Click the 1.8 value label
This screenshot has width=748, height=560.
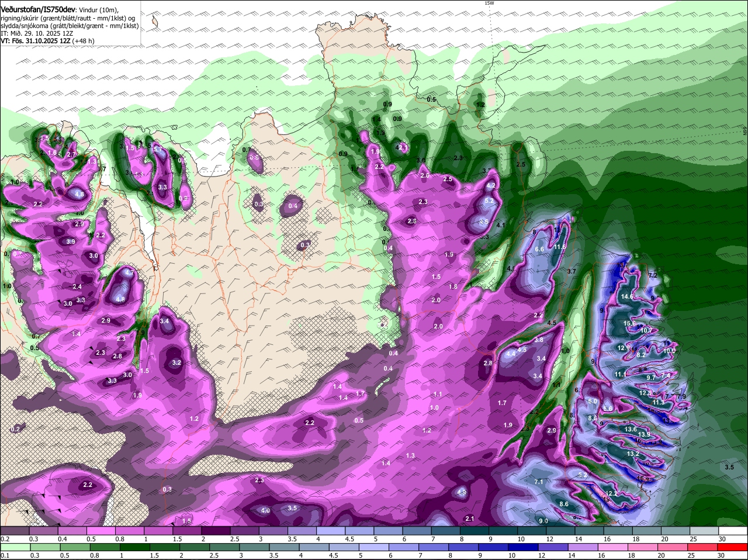pos(453,286)
